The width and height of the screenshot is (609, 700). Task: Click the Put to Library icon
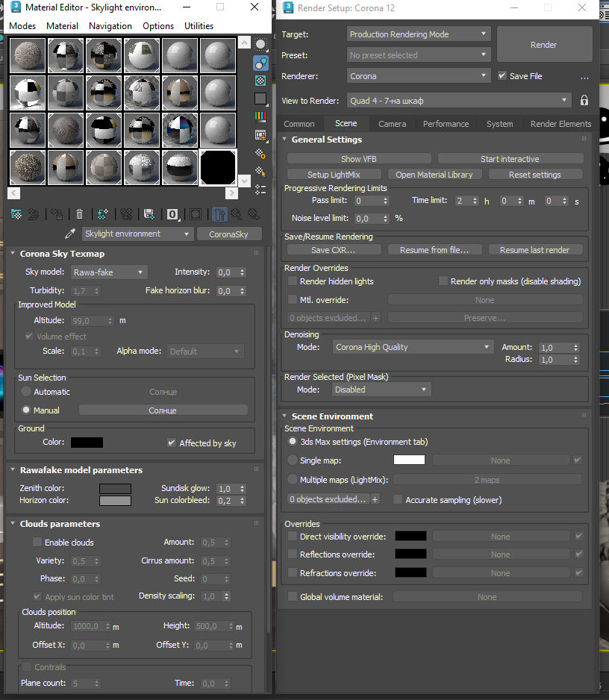click(149, 214)
